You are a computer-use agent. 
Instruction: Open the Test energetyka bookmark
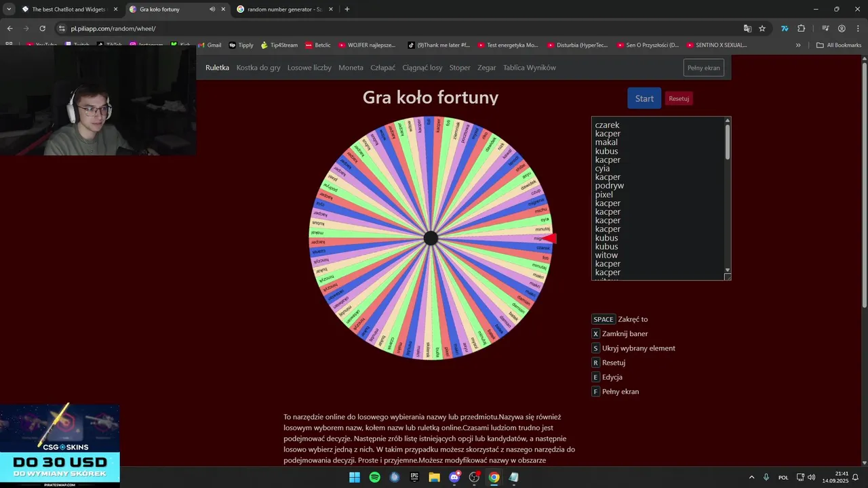(508, 45)
